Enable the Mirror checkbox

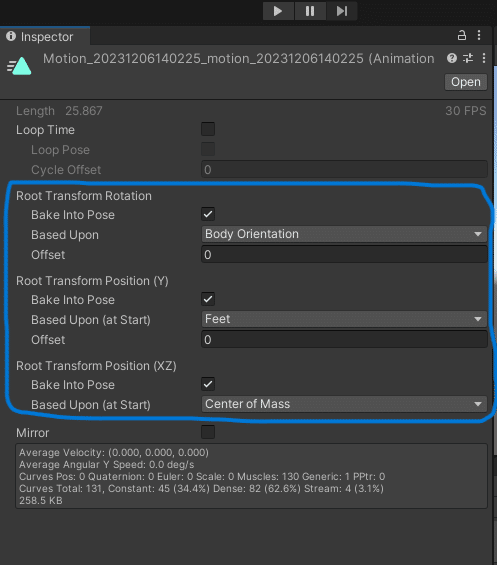click(208, 432)
